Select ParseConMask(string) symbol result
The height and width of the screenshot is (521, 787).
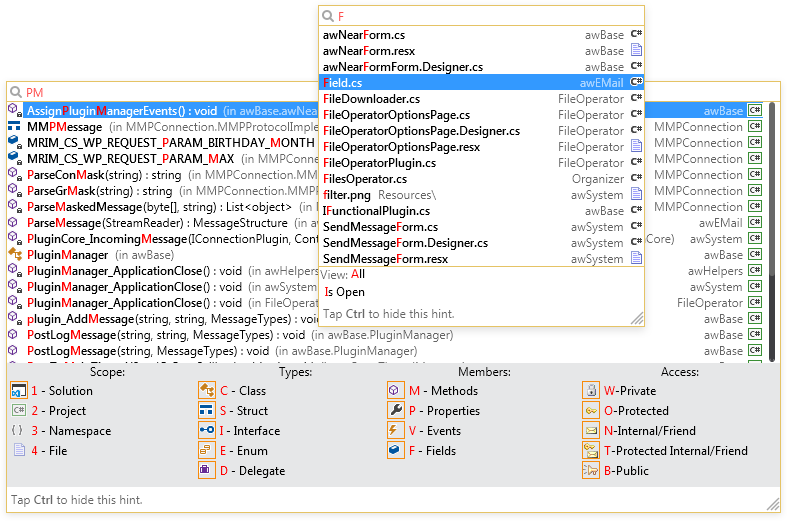coord(163,175)
